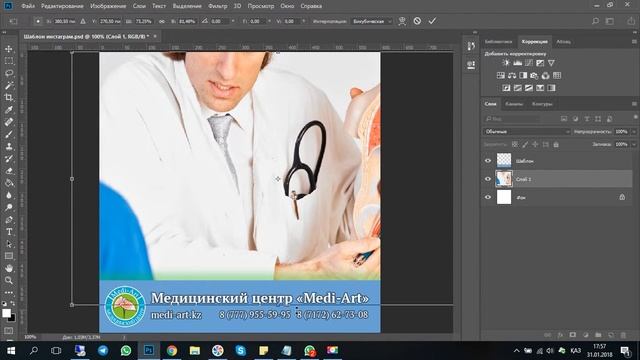Screen dimensions: 640x360
Task: Toggle lock all padlock in Layers panel
Action: click(556, 144)
